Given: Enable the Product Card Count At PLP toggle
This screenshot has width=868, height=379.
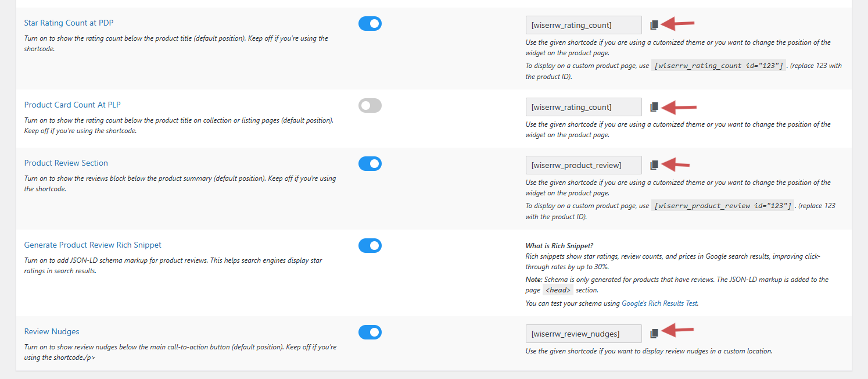Looking at the screenshot, I should tap(370, 106).
